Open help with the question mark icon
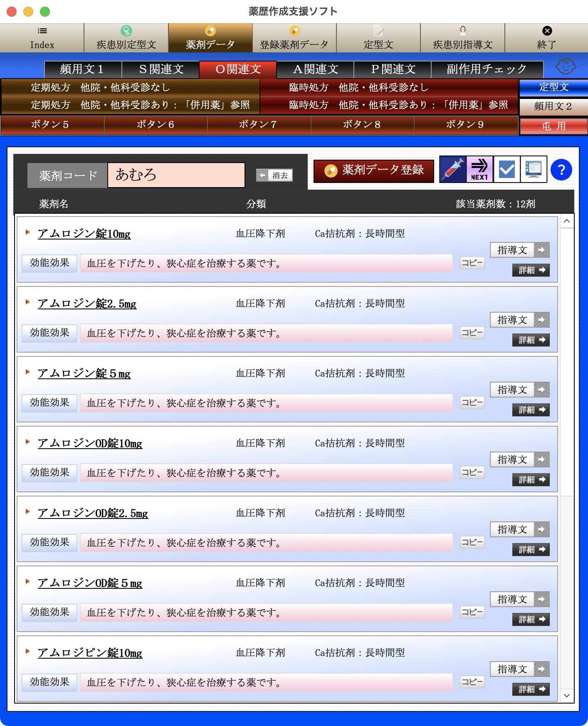This screenshot has height=726, width=588. pyautogui.click(x=561, y=170)
